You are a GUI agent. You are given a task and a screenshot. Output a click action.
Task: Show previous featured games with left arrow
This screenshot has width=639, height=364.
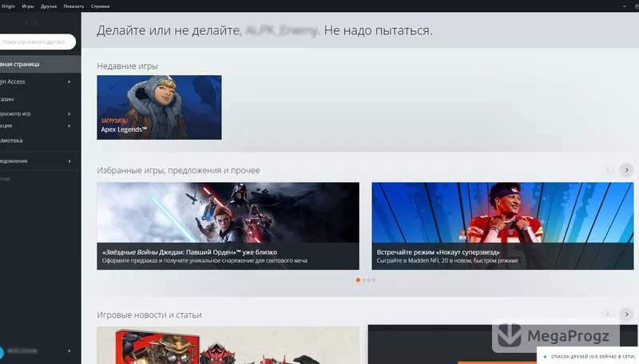608,170
